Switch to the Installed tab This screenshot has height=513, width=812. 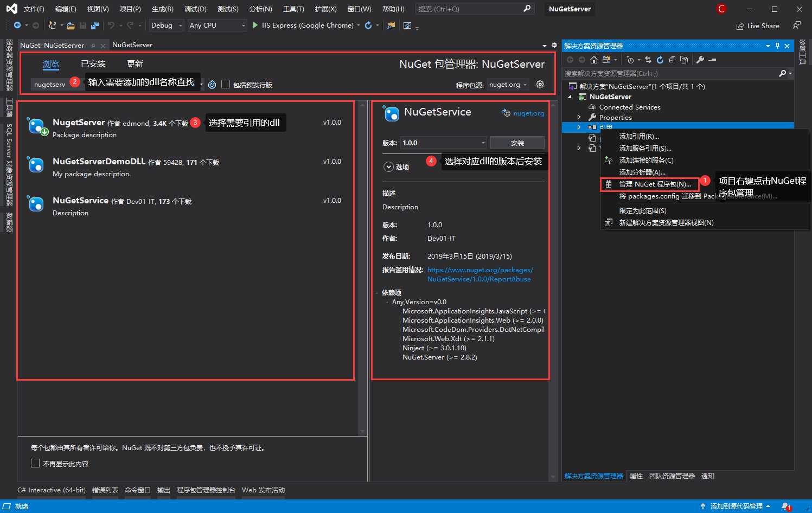[93, 64]
